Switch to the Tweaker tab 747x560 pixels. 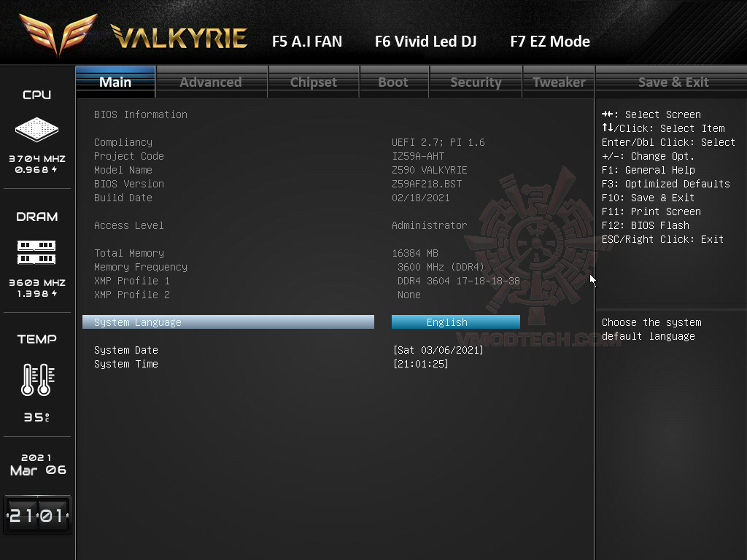click(559, 82)
